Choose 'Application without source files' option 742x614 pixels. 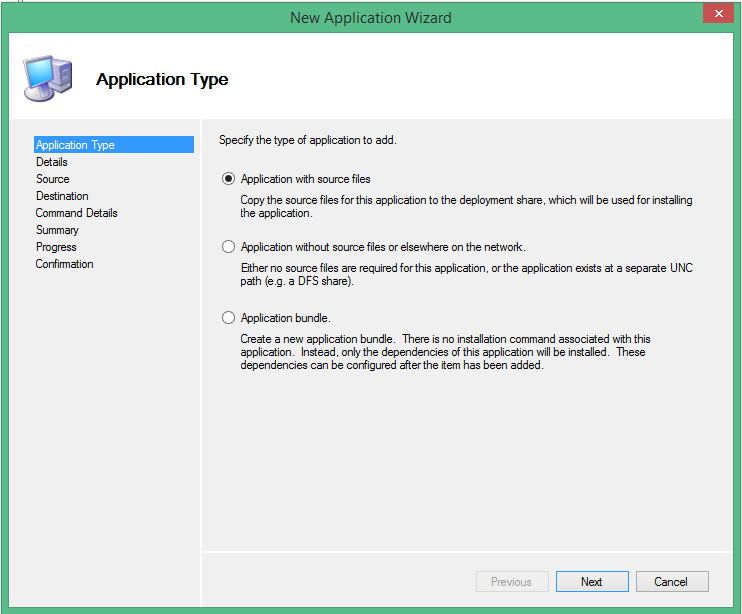(229, 247)
